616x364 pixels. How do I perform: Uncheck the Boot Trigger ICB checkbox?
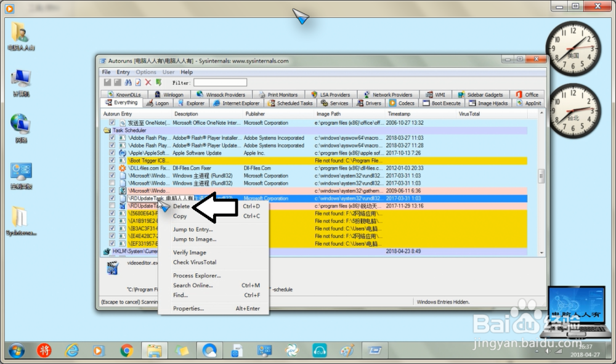(112, 161)
